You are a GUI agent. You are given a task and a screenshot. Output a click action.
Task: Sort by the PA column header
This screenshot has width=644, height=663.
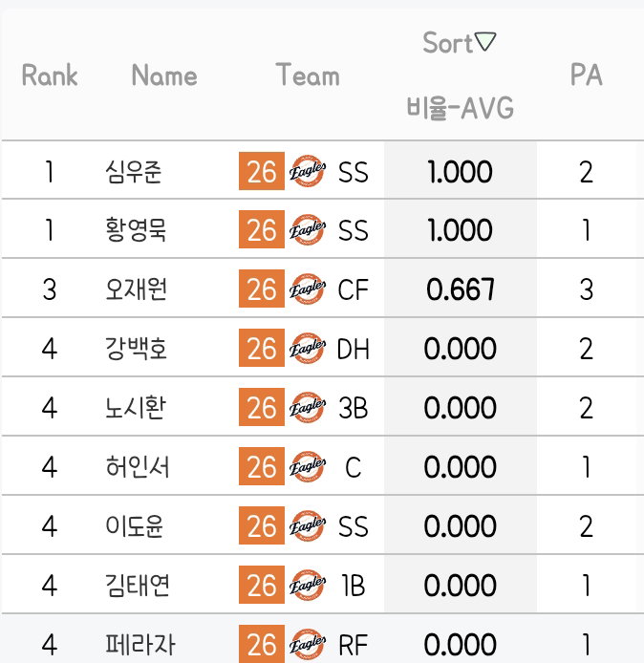point(586,75)
